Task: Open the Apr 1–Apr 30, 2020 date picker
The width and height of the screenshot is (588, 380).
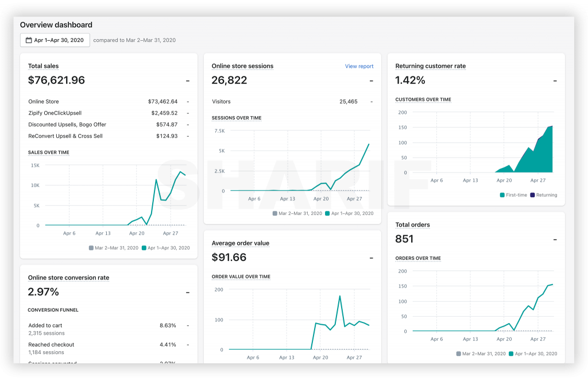Action: tap(55, 40)
